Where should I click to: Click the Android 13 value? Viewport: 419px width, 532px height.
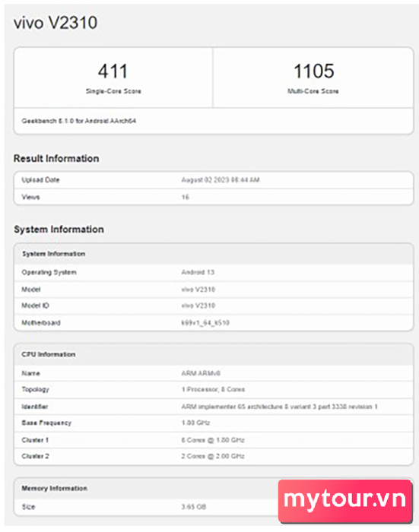click(198, 272)
